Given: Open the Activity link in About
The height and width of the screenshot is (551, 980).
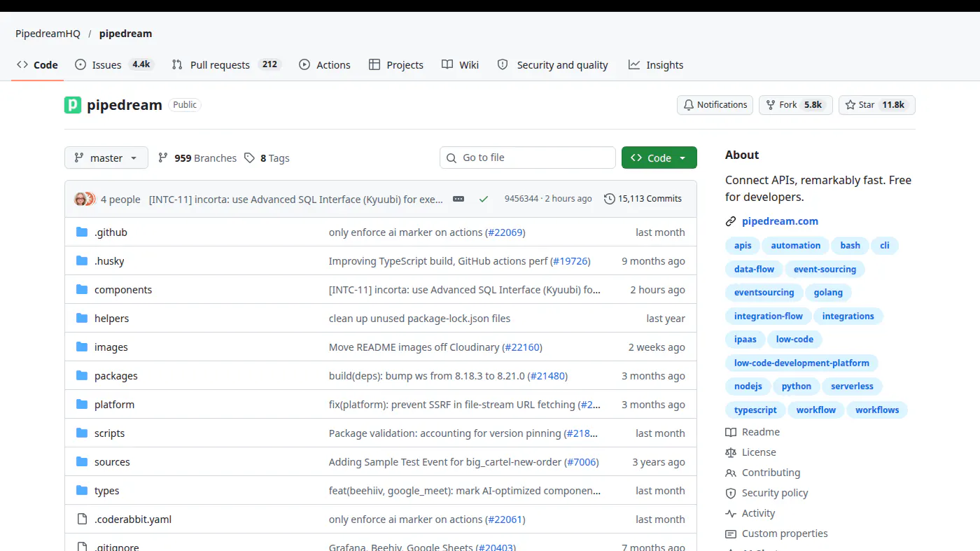Looking at the screenshot, I should (x=750, y=513).
